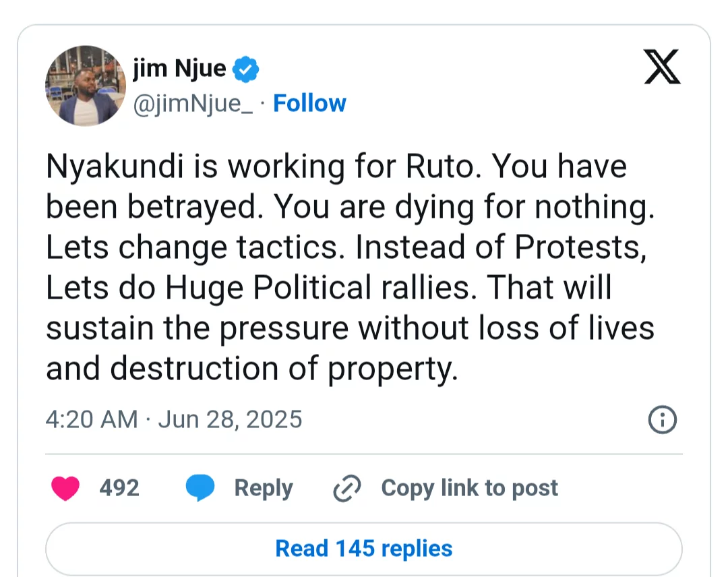Choose Copy link to post
728x577 pixels.
point(469,488)
